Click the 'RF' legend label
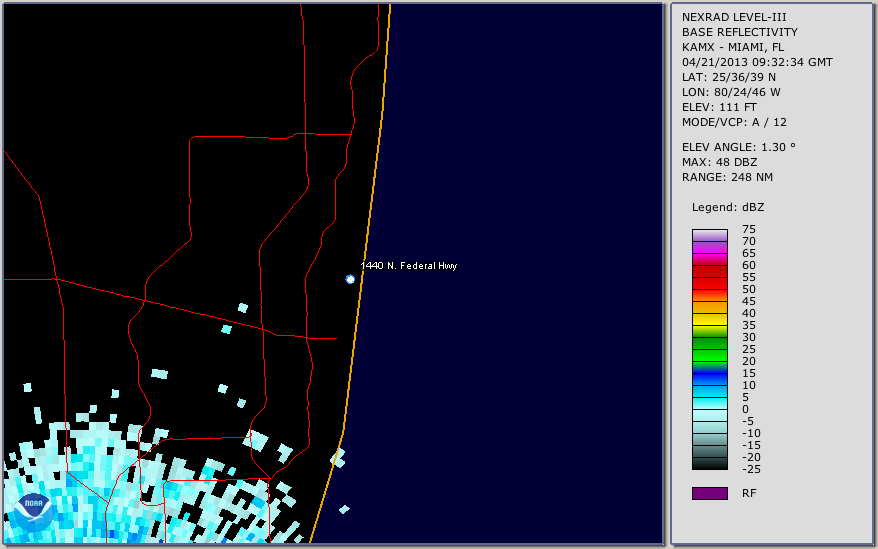The width and height of the screenshot is (878, 549). (x=749, y=494)
